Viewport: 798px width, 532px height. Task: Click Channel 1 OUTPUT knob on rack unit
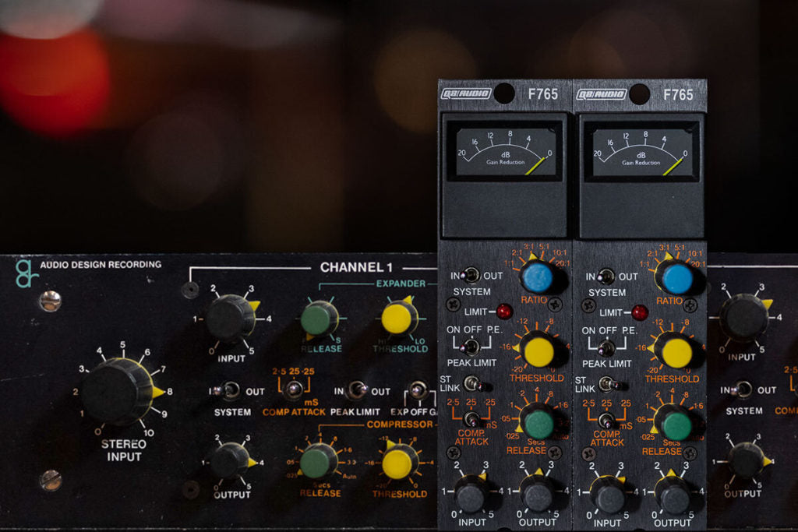coord(232,461)
